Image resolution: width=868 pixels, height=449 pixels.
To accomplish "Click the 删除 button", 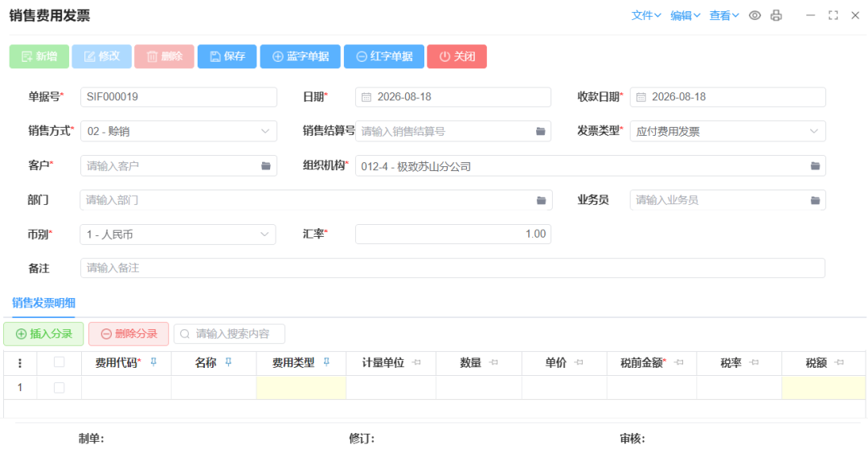I will point(165,56).
